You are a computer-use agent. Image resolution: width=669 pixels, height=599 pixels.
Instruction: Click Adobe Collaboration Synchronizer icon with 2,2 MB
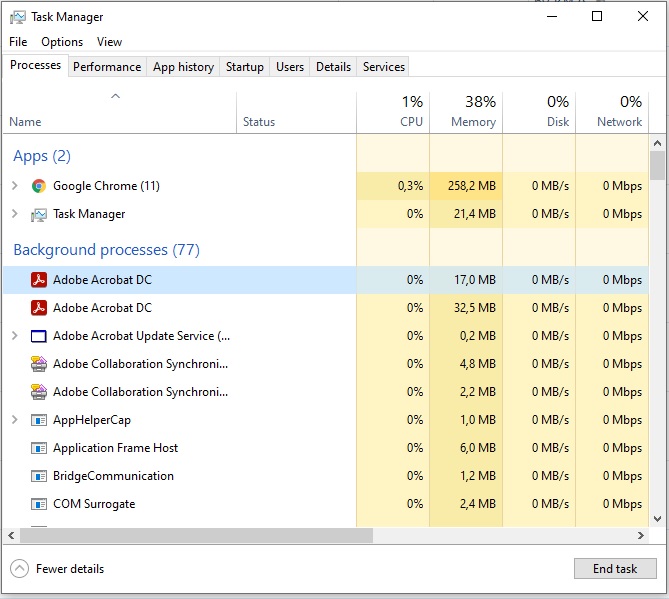39,392
